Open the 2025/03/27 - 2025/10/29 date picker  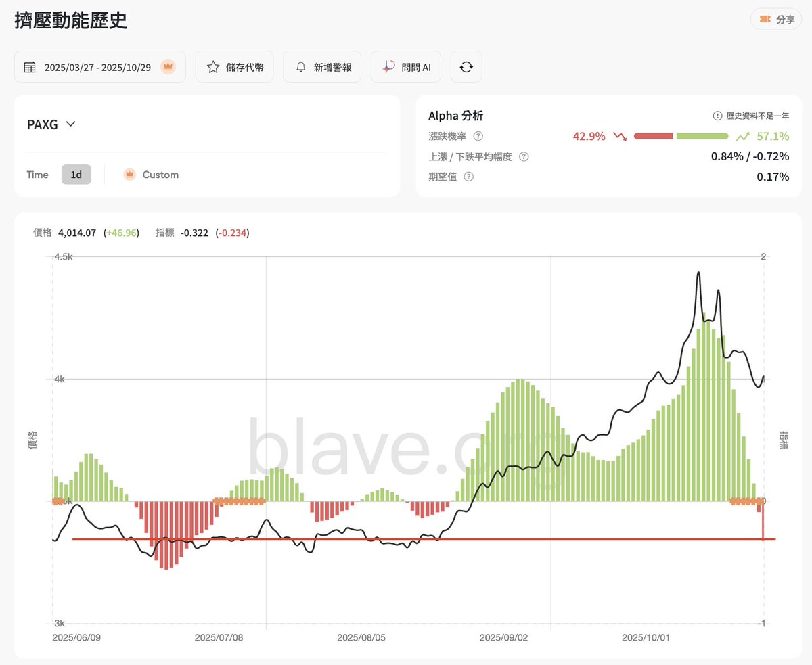(97, 67)
